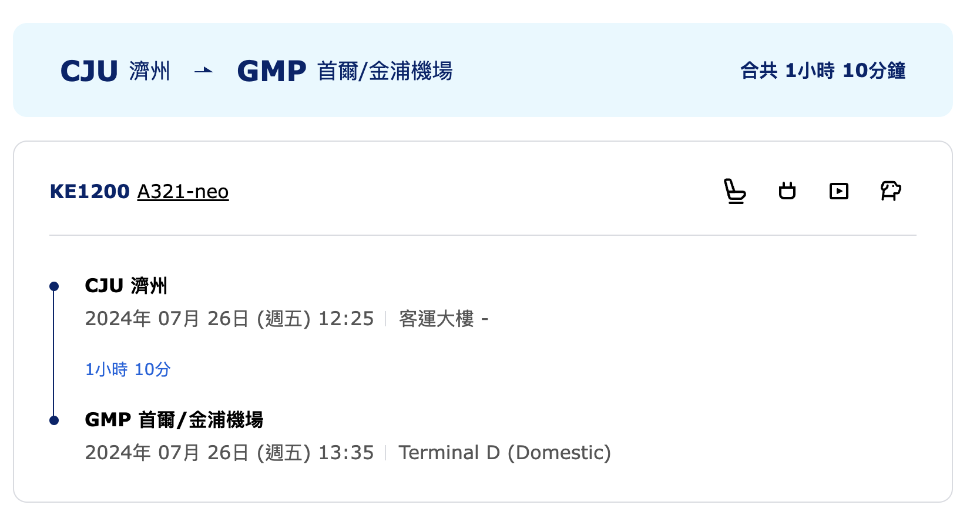Click the power plug amenity icon
This screenshot has height=528, width=980.
[787, 191]
